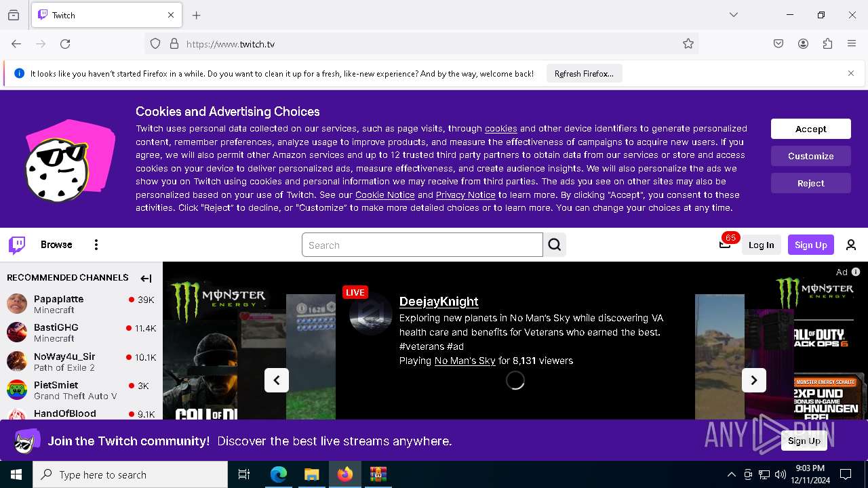Open the cookies link in banner
868x488 pixels.
501,128
